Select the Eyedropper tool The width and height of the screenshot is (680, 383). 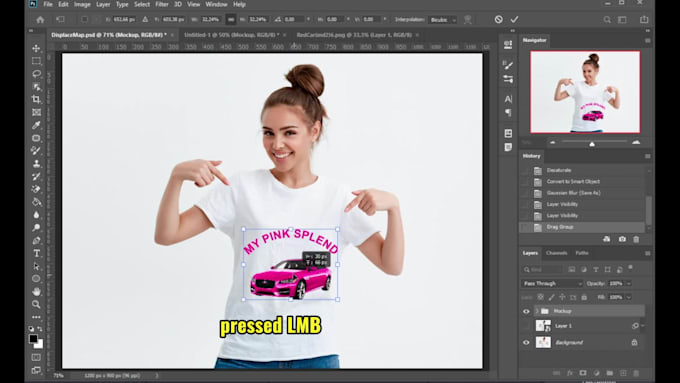(36, 125)
